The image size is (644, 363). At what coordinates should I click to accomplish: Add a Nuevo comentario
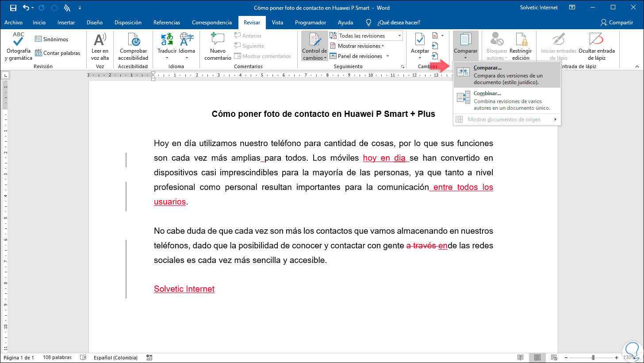tap(218, 46)
